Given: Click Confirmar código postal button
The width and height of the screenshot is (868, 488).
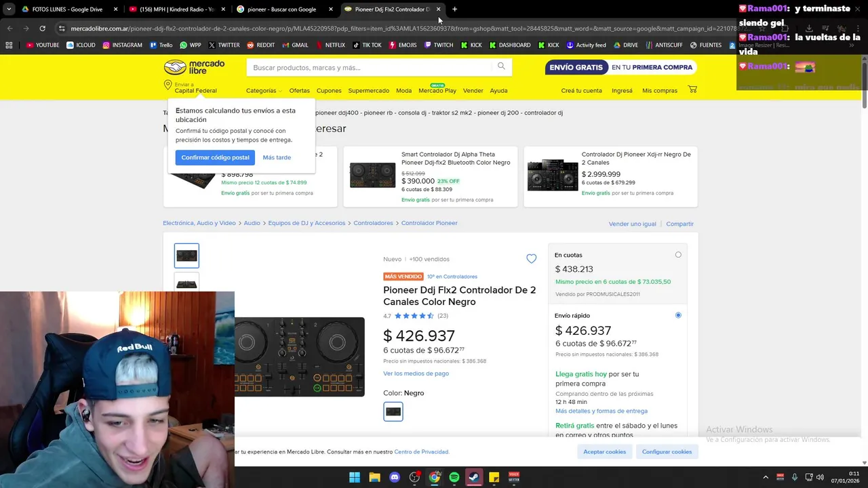Looking at the screenshot, I should click(215, 157).
